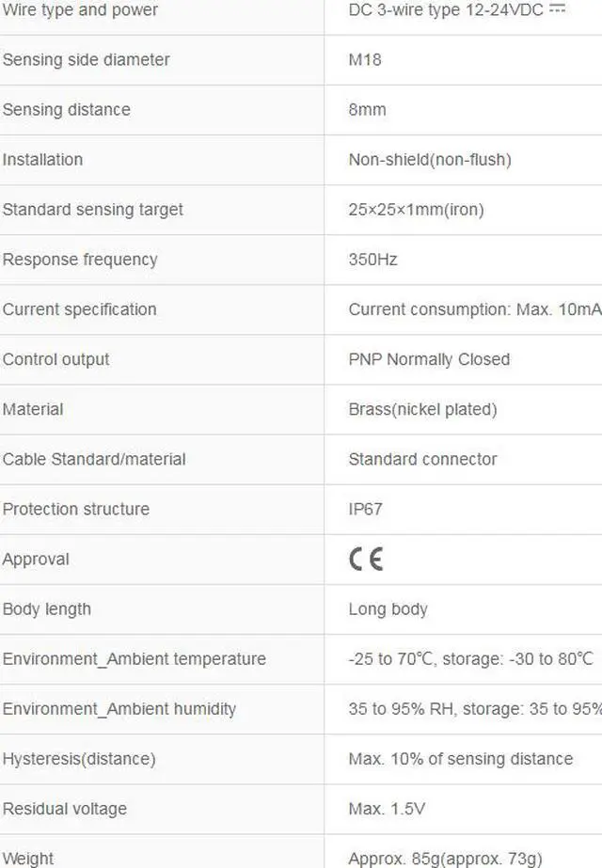Image resolution: width=602 pixels, height=868 pixels.
Task: Click the 'Current consumption: Max. 10mA' text
Action: pos(474,308)
